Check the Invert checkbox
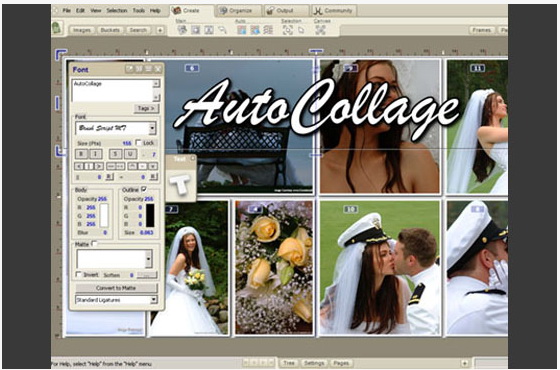 click(79, 274)
